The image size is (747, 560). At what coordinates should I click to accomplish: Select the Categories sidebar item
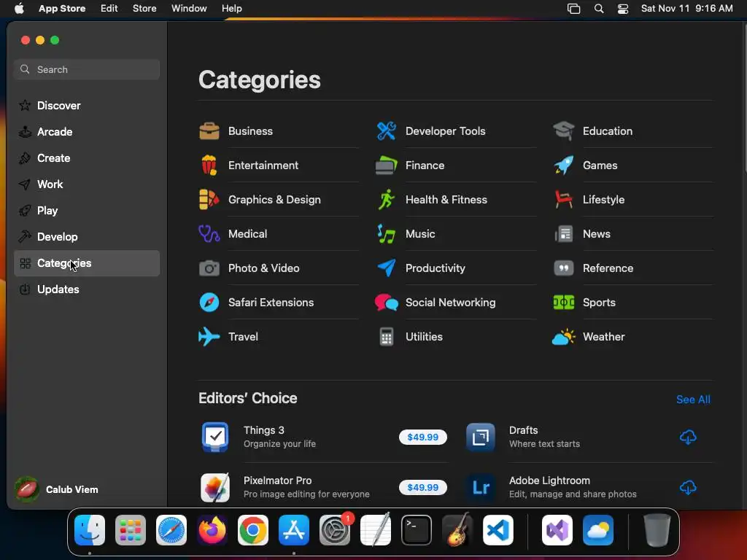click(87, 263)
